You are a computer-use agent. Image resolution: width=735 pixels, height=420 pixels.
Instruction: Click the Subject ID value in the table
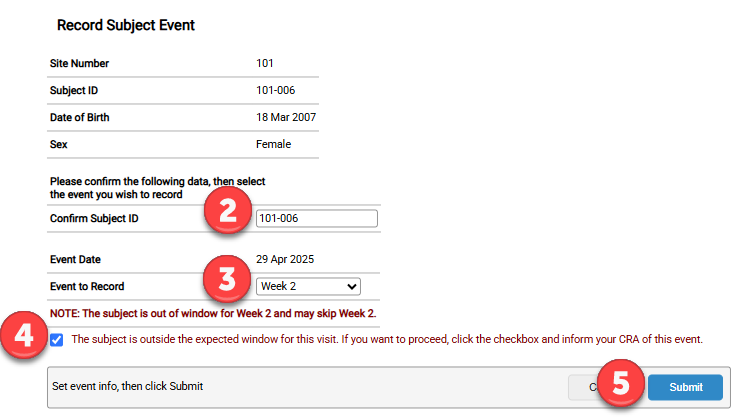275,91
